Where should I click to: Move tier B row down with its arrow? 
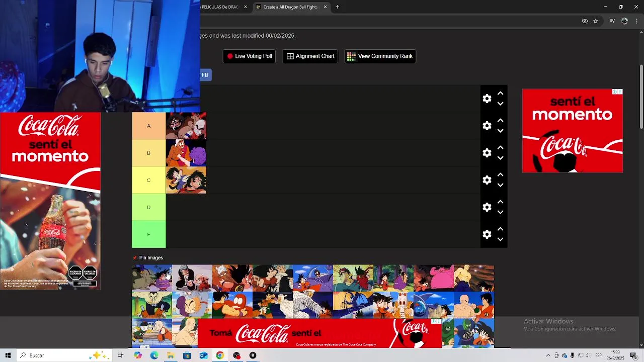[500, 158]
